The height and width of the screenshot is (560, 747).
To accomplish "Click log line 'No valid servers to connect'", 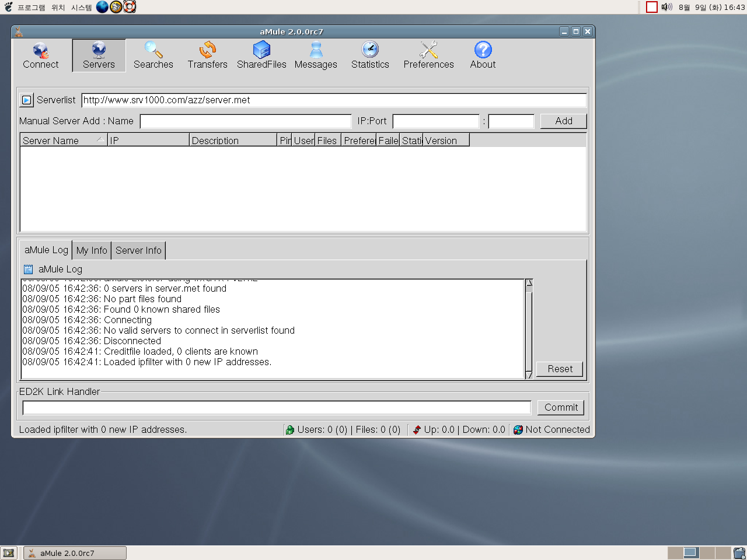I will coord(159,330).
